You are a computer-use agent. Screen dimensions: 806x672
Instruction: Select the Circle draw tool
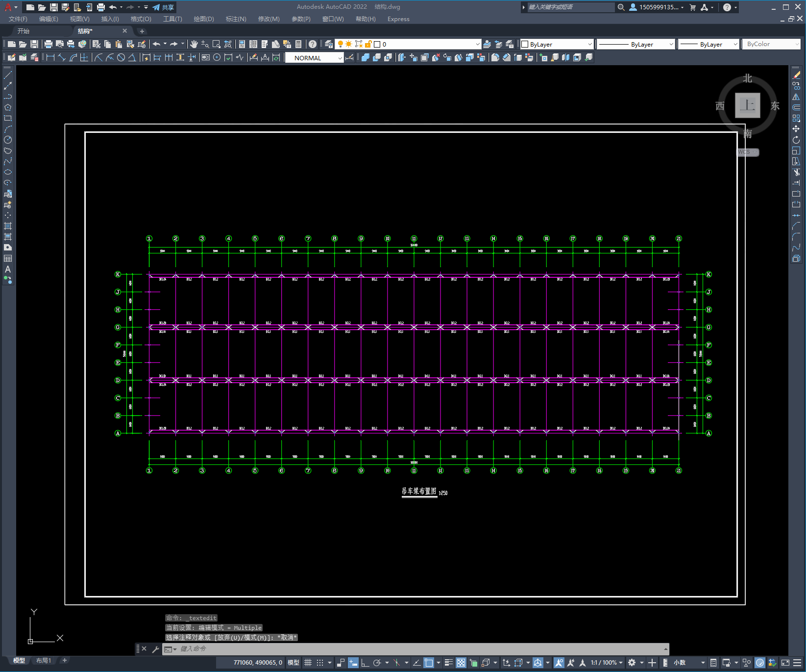(x=8, y=140)
